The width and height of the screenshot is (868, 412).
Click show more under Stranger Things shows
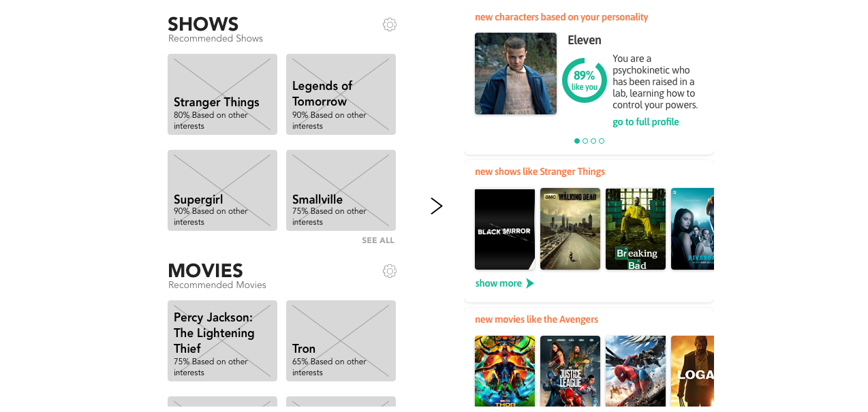tap(499, 283)
